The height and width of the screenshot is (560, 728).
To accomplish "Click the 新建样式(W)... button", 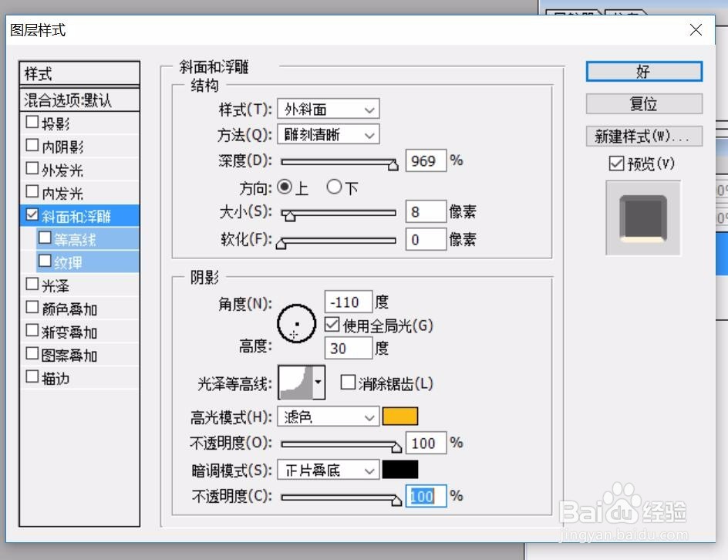I will click(x=644, y=136).
